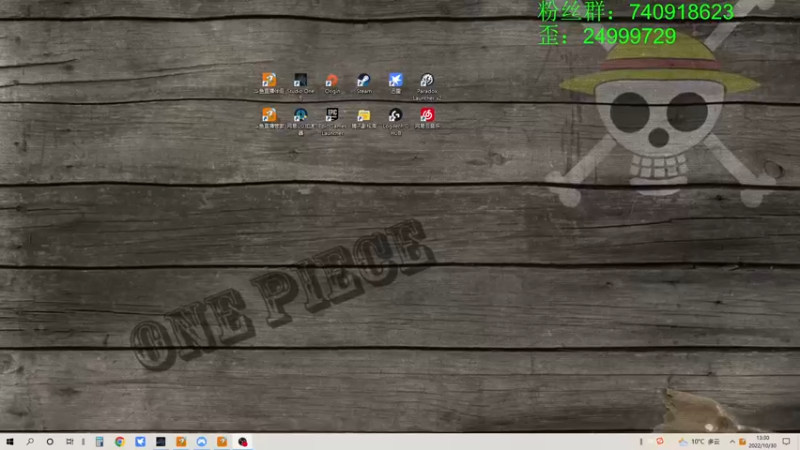Click the blue Xunlei (迅雷) shortcut
Screen dimensions: 800x450
395,84
